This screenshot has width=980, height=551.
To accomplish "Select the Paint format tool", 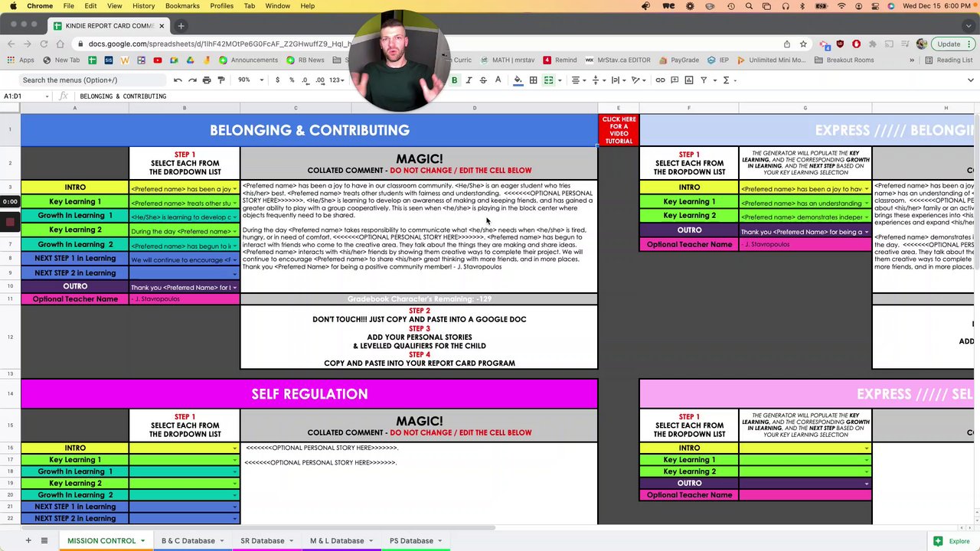I will pos(221,80).
